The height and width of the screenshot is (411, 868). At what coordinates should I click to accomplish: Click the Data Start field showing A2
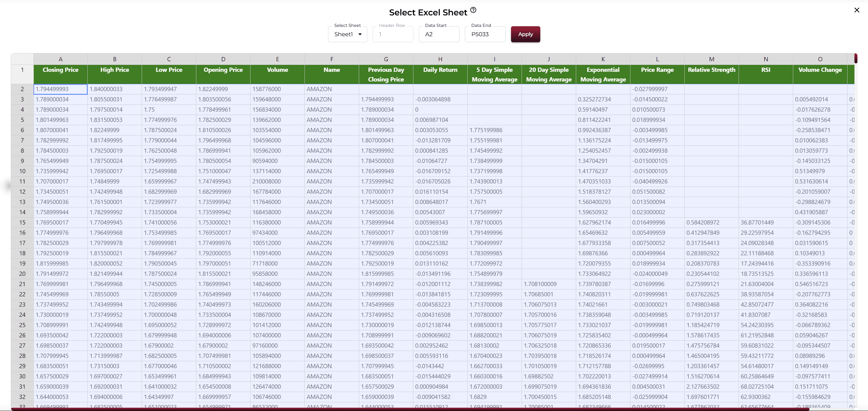tap(439, 34)
